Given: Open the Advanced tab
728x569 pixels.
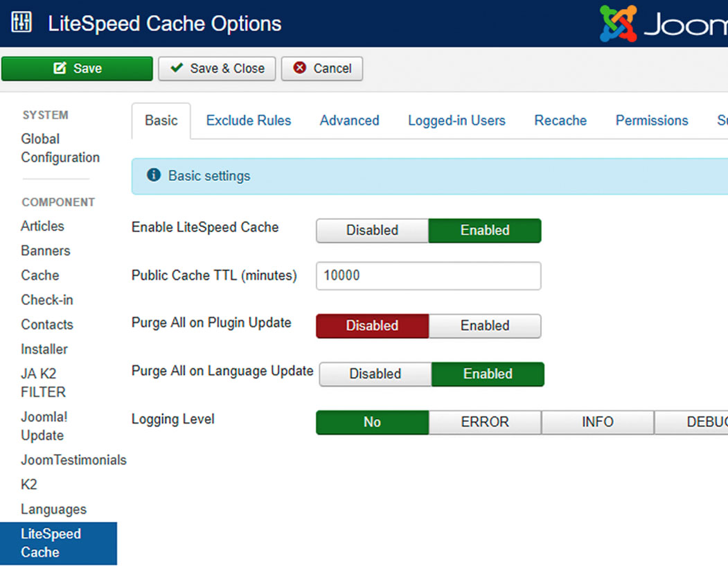Looking at the screenshot, I should (349, 121).
